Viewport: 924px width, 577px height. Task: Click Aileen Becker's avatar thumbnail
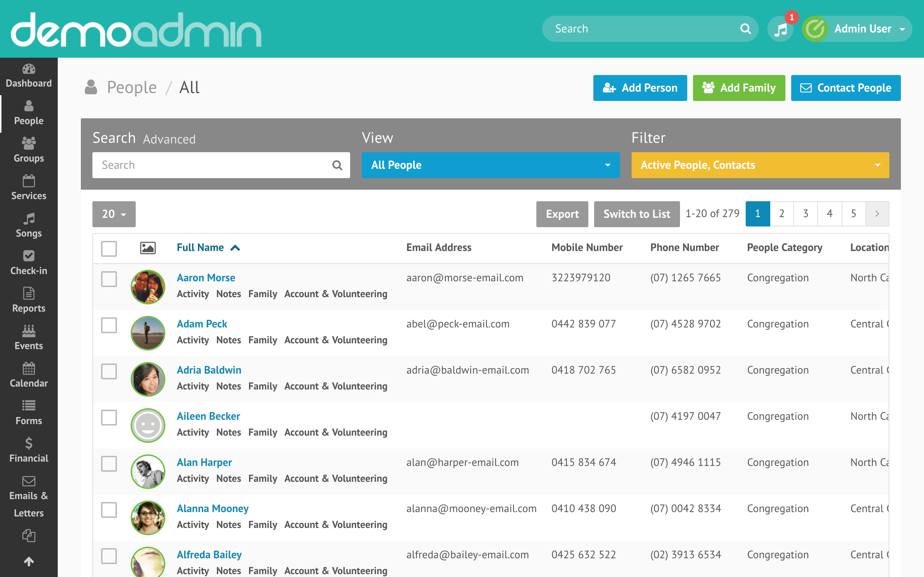point(148,425)
